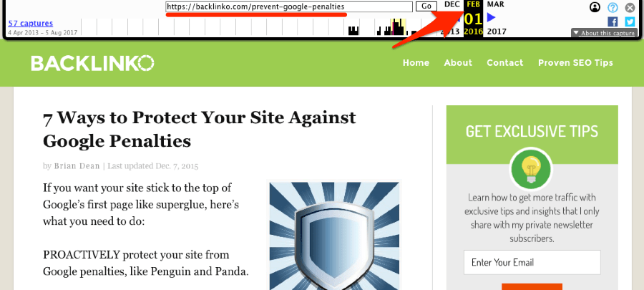Screen dimensions: 644x290
Task: Jump to next capture with blue arrow
Action: tap(491, 17)
